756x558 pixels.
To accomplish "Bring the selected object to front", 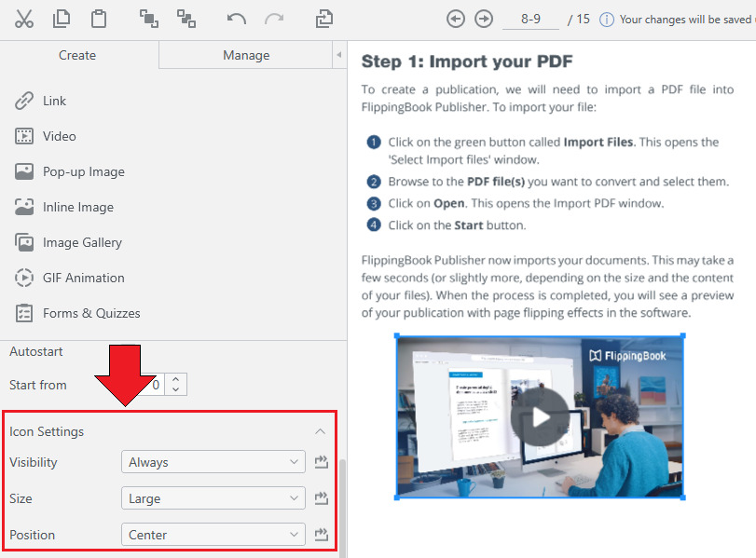I will pos(148,20).
